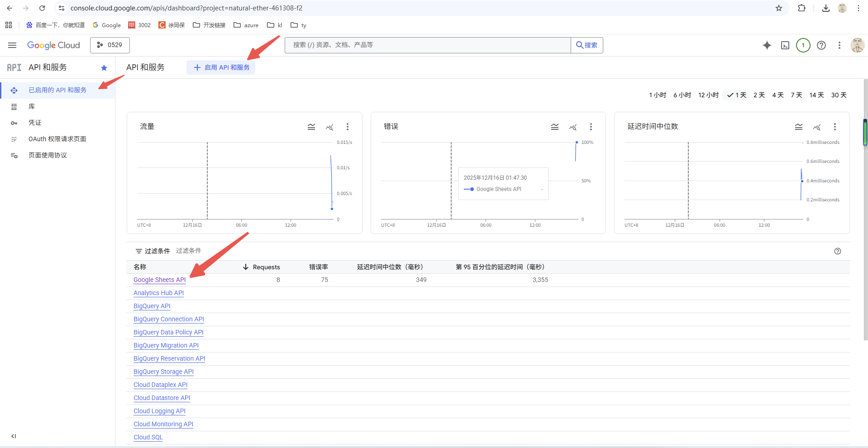
Task: Open explore-metrics icon on 错误 chart
Action: [573, 127]
